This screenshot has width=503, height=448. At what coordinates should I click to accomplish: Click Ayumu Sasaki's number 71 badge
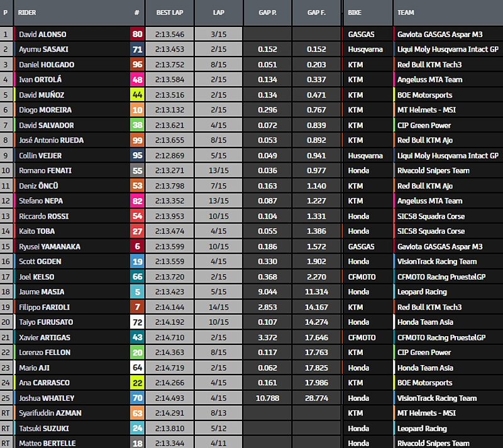click(136, 50)
